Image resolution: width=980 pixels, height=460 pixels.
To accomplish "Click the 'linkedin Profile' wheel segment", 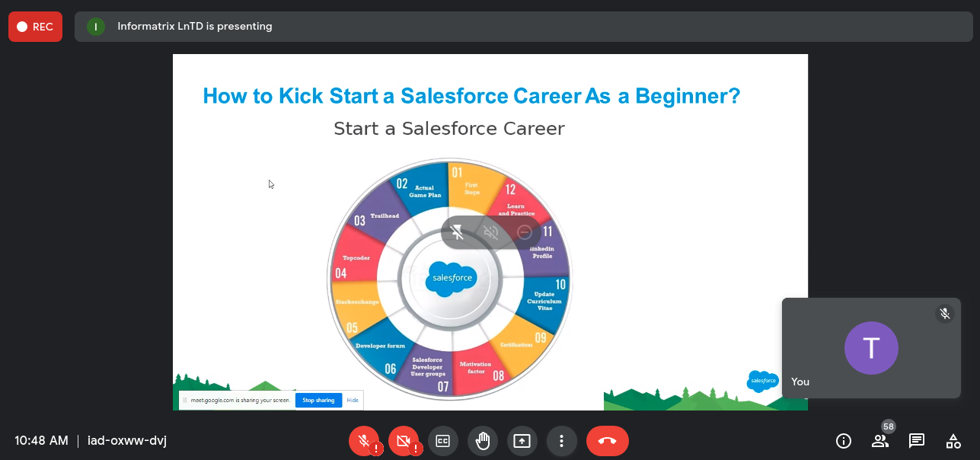I will (x=543, y=250).
